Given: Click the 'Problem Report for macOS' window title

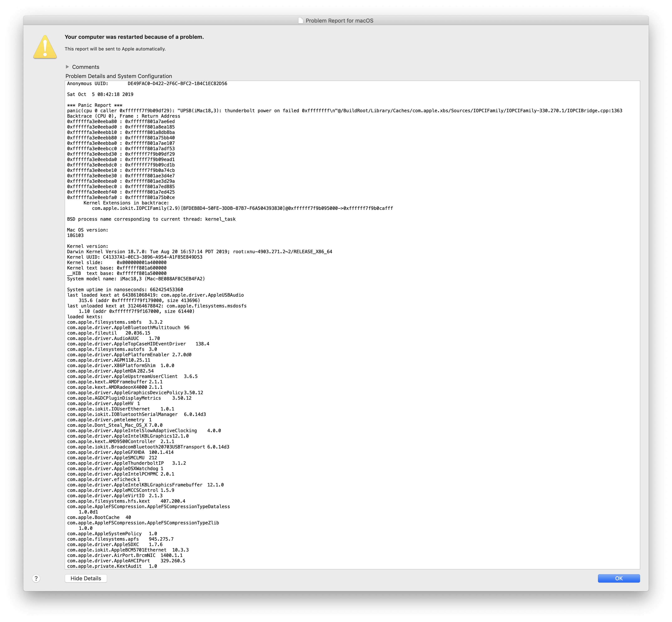Looking at the screenshot, I should [339, 20].
